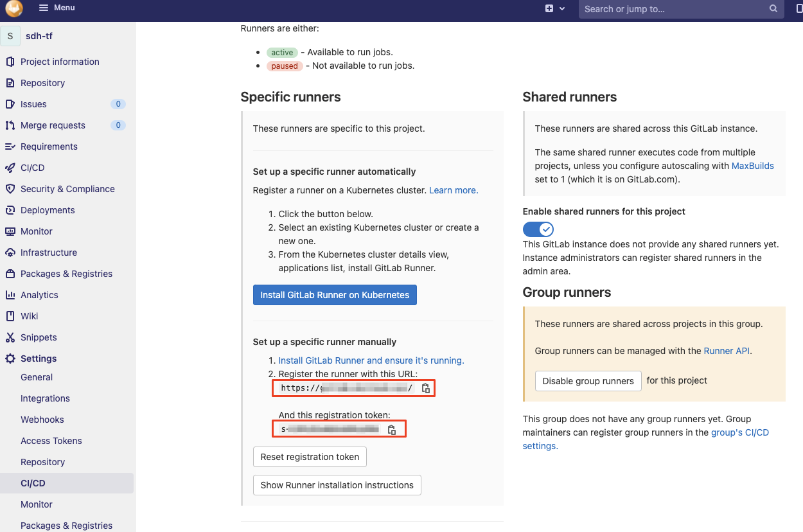
Task: Click the Merge requests sidebar icon
Action: tap(10, 125)
